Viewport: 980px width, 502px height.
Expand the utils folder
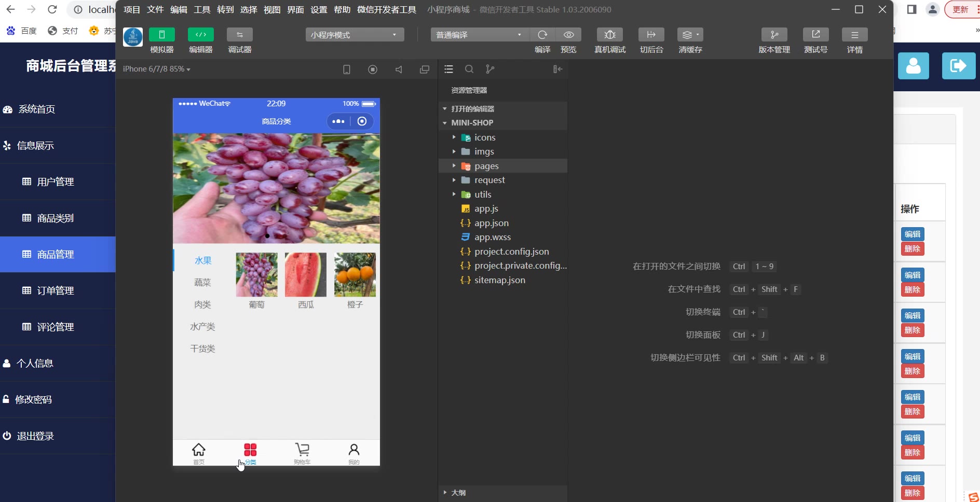pyautogui.click(x=503, y=194)
